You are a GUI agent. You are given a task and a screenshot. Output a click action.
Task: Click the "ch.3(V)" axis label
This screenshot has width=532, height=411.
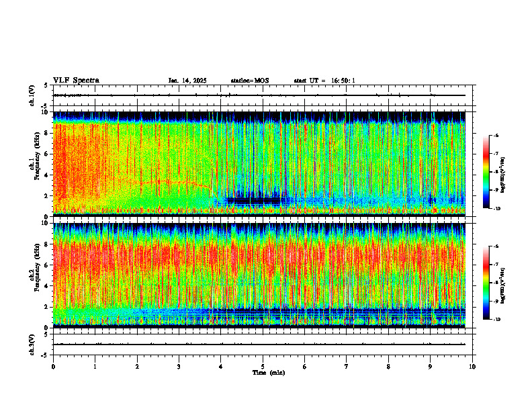pyautogui.click(x=32, y=345)
